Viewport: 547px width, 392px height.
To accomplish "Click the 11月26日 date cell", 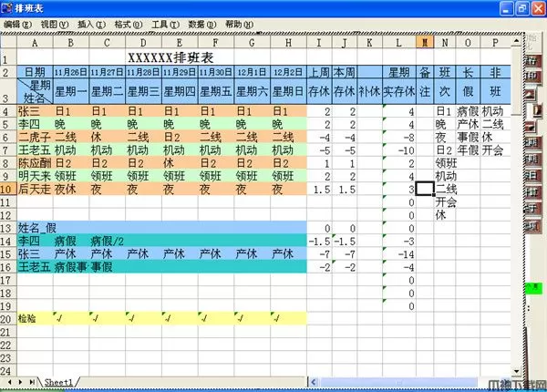I will coord(71,72).
